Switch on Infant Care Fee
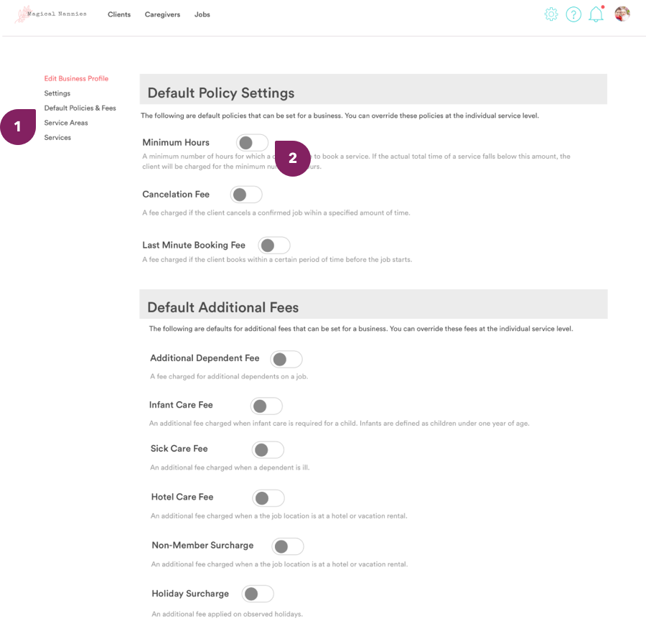 (266, 406)
